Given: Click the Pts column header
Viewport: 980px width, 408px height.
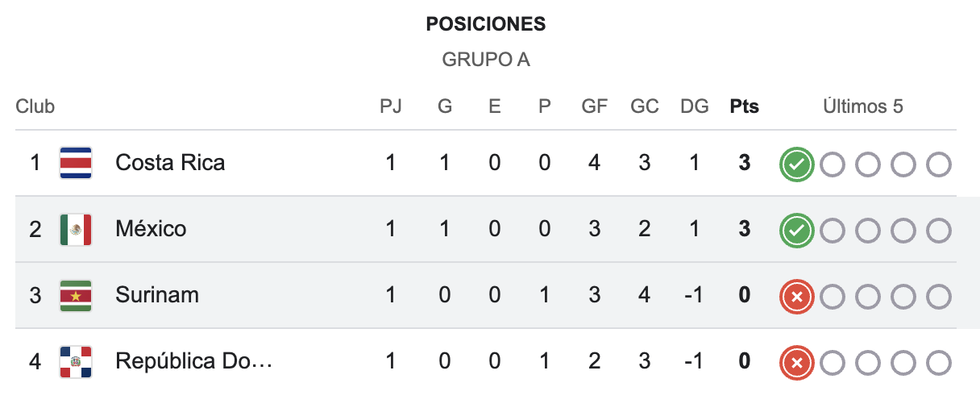Looking at the screenshot, I should (744, 106).
